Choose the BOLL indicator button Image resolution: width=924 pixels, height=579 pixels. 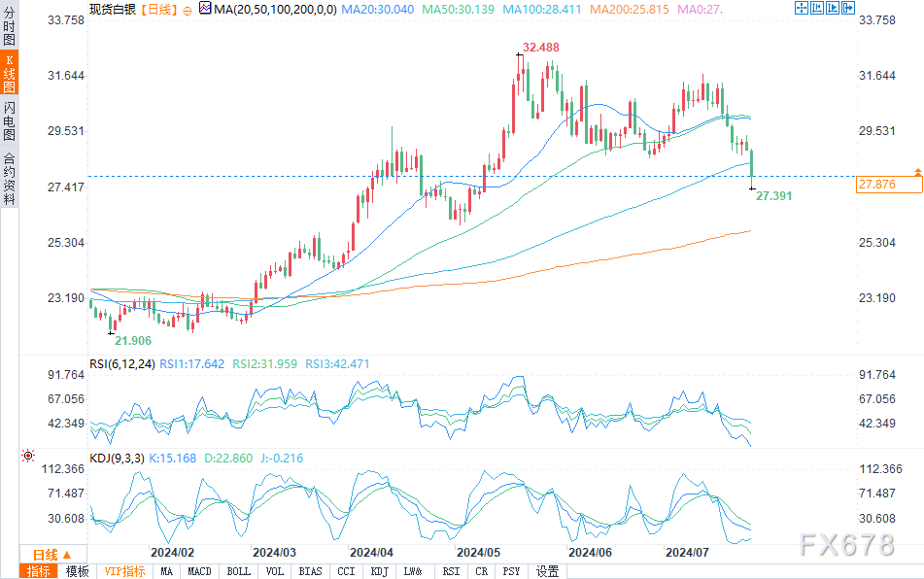coord(239,571)
